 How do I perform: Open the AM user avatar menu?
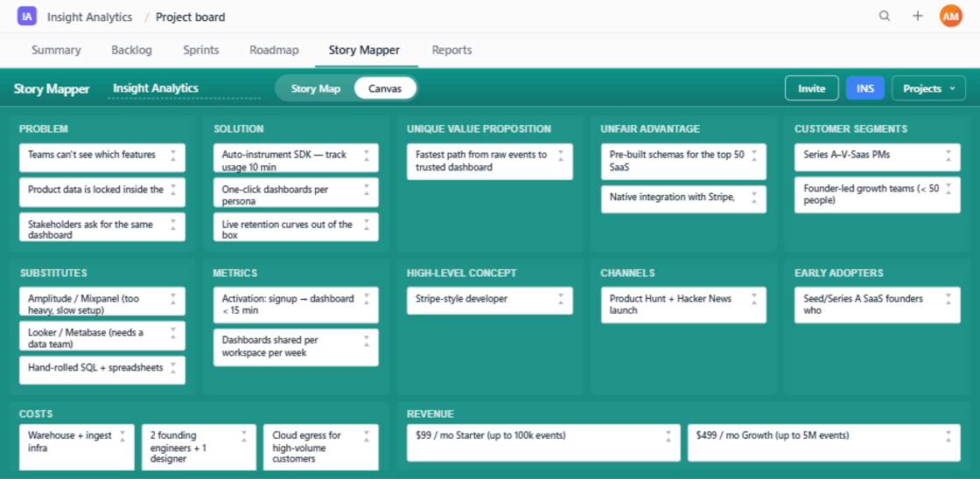950,17
